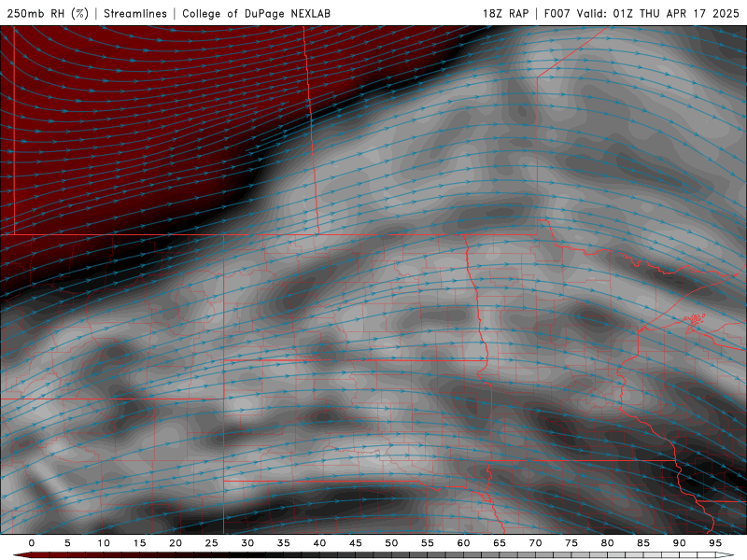The height and width of the screenshot is (560, 747).
Task: Click the "85" color scale label
Action: tap(643, 543)
